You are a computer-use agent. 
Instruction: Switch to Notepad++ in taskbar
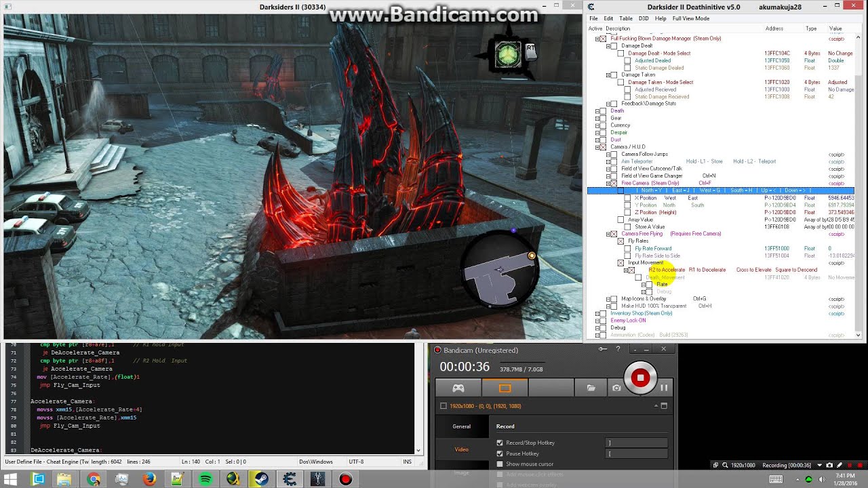[178, 479]
